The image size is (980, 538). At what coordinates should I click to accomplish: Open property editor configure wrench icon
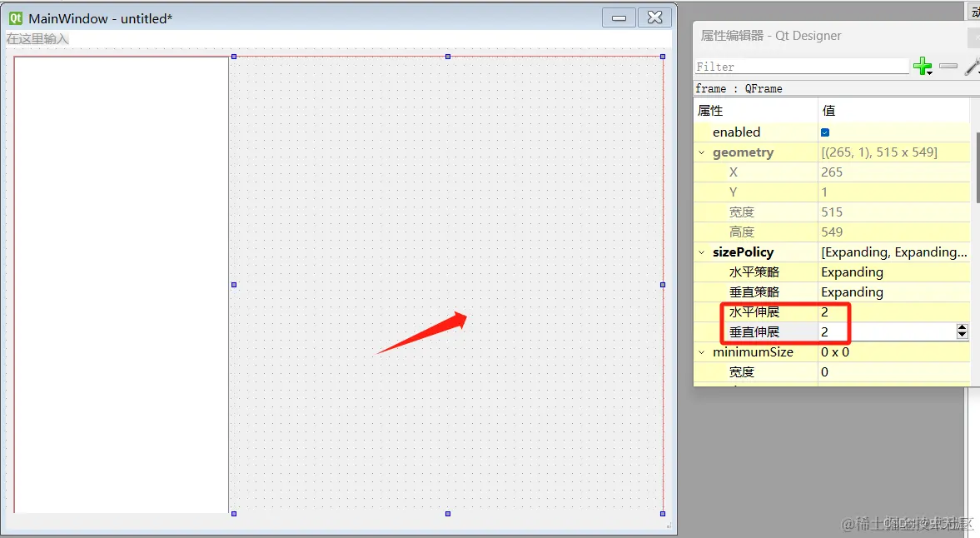(973, 66)
